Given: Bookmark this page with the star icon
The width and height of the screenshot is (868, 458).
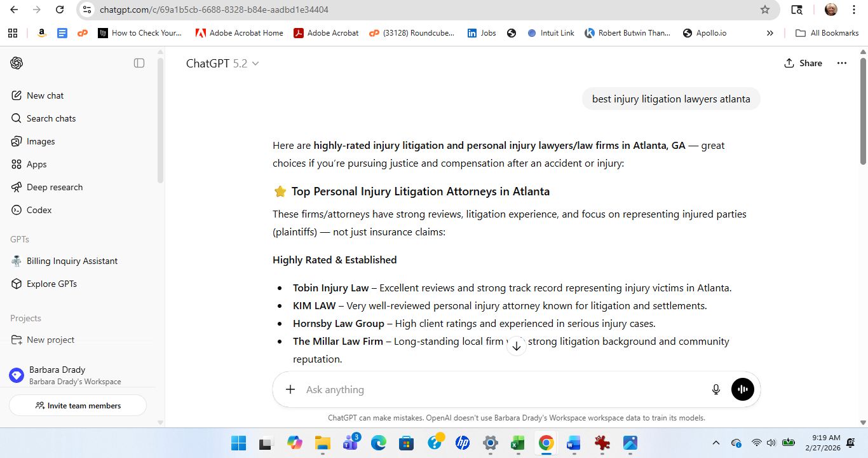Looking at the screenshot, I should (x=765, y=10).
